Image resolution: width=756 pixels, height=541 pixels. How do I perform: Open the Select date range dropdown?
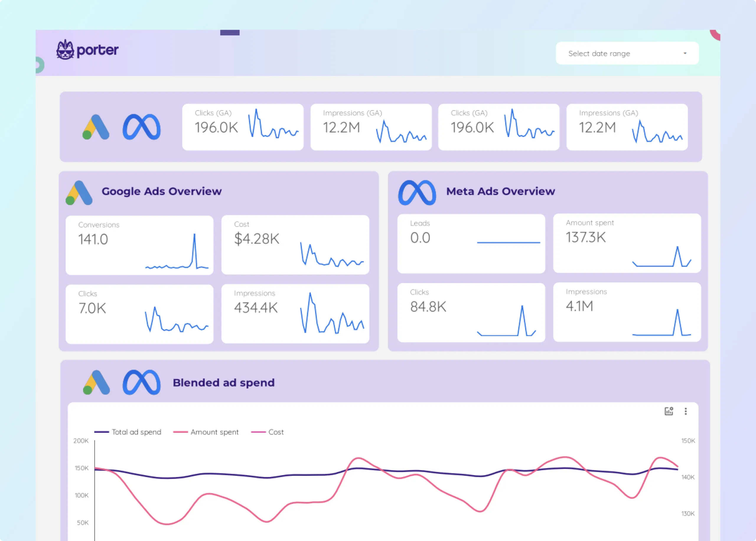coord(627,53)
